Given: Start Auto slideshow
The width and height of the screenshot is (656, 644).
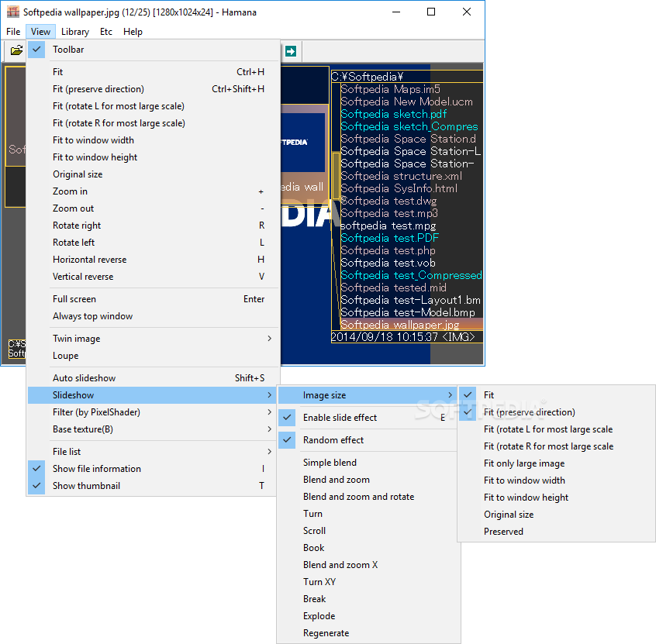Looking at the screenshot, I should [153, 378].
